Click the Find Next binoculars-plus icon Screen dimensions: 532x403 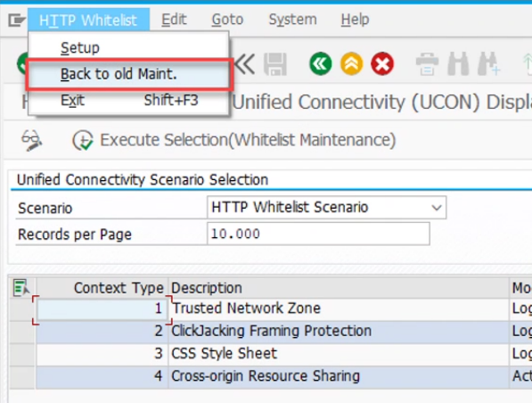[x=488, y=63]
